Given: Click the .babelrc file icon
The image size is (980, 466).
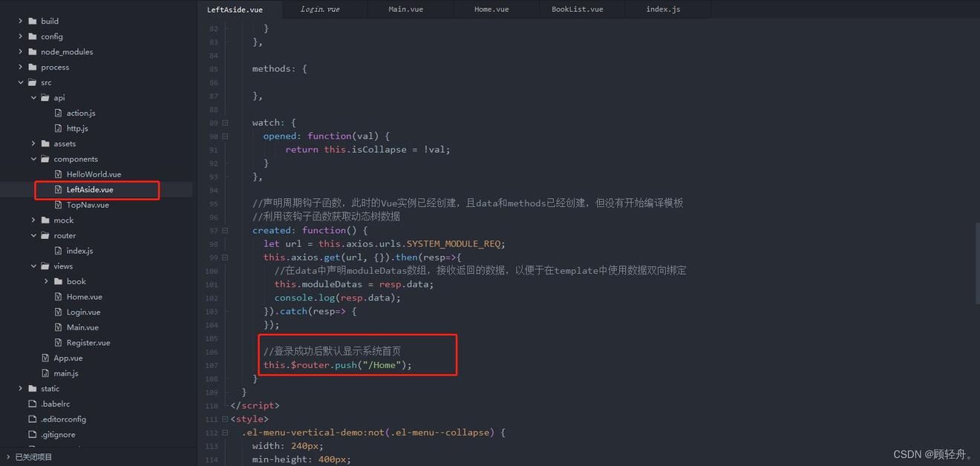Looking at the screenshot, I should [x=33, y=404].
